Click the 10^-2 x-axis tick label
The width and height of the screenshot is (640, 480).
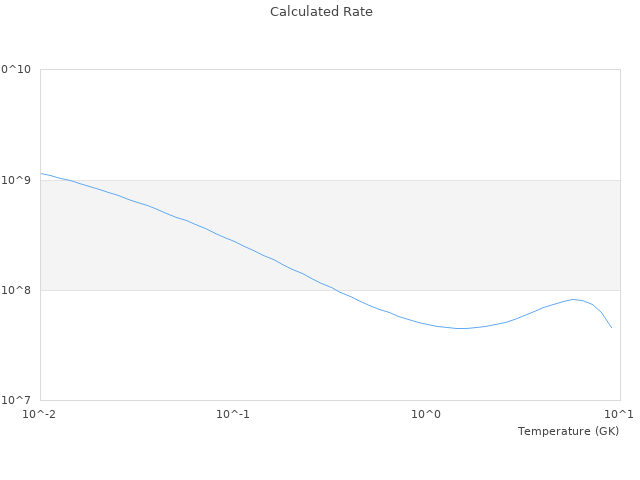[x=40, y=414]
